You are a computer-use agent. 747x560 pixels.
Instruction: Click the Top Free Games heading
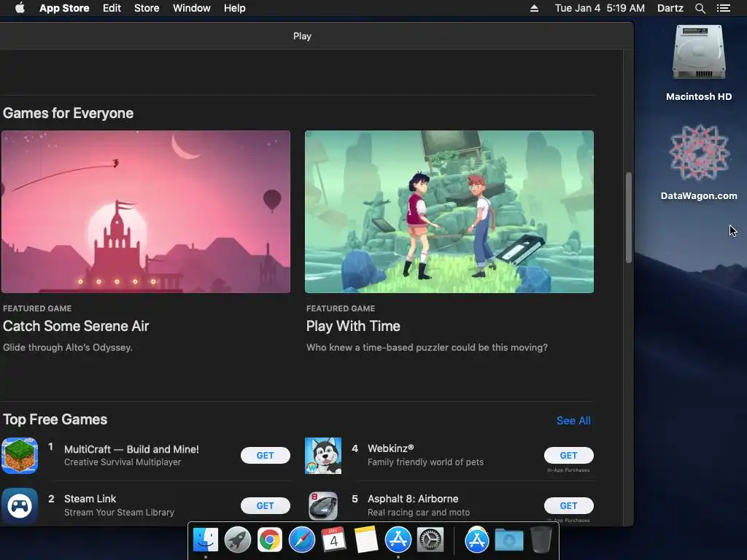point(55,419)
